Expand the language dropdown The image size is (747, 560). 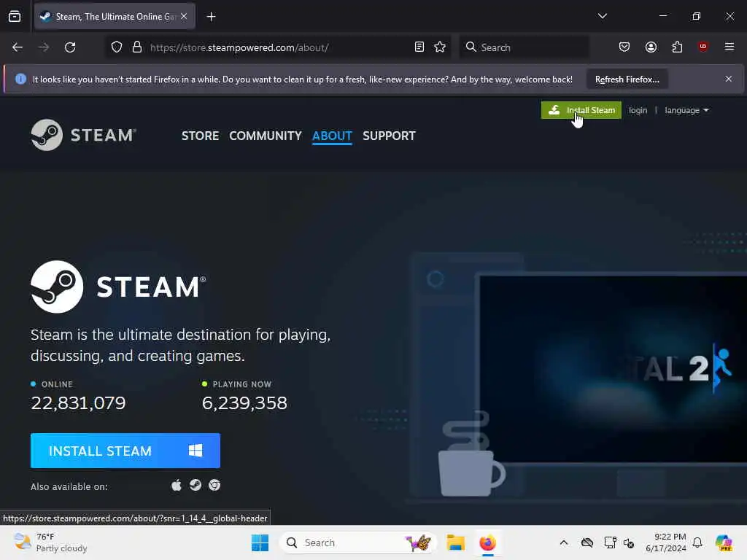pos(686,110)
